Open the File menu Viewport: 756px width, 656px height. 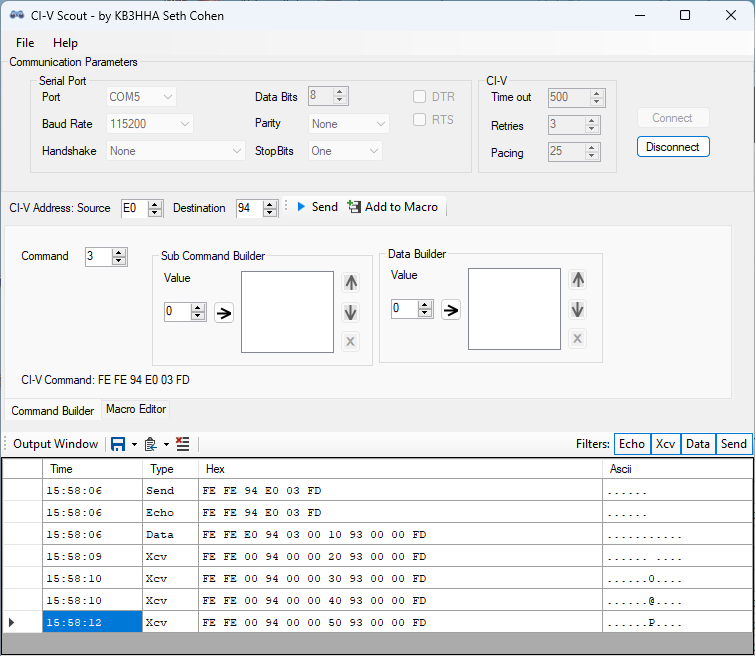tap(25, 43)
